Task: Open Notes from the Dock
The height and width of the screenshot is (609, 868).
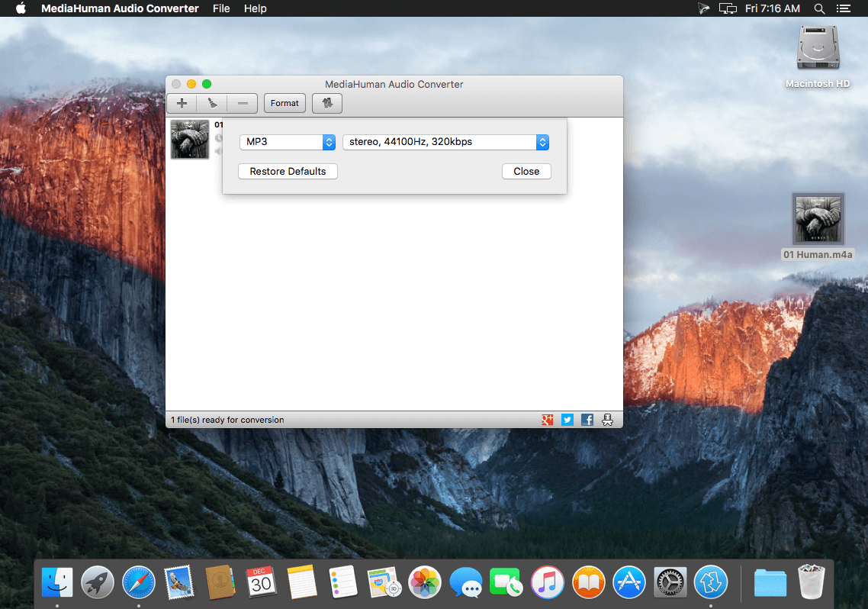Action: 302,582
